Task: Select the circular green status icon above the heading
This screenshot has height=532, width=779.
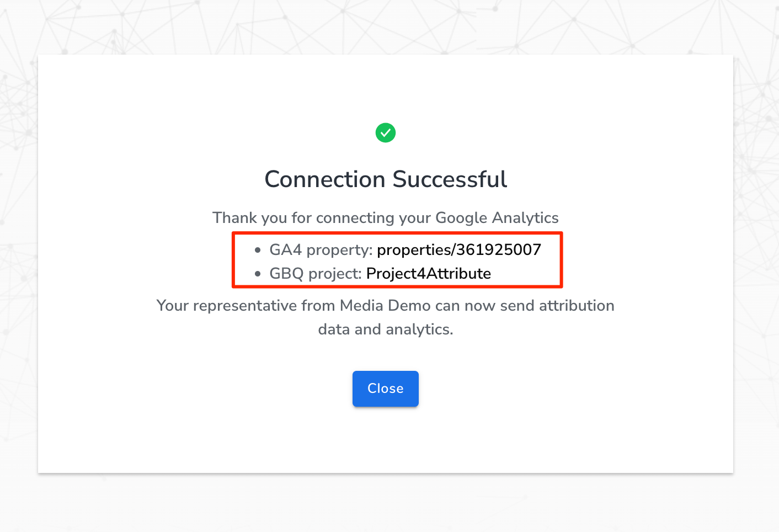Action: click(386, 132)
